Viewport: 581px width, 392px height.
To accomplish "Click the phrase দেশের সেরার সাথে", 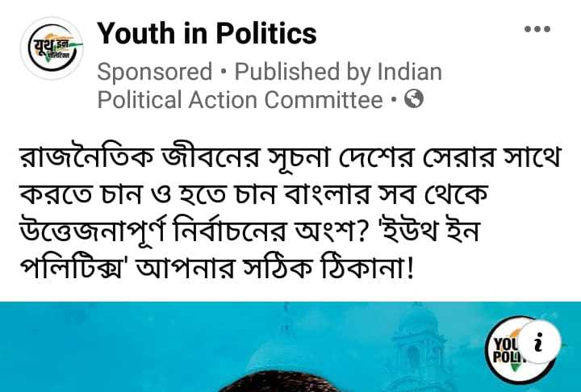I will pyautogui.click(x=450, y=157).
